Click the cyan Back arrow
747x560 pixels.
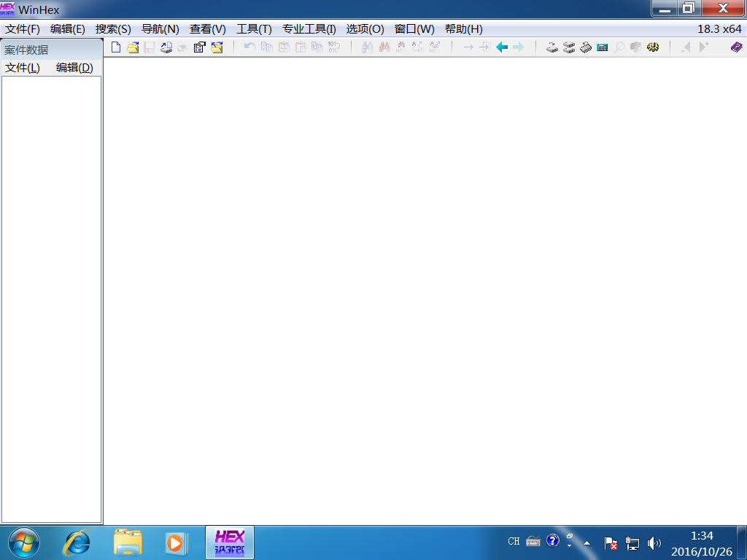502,47
